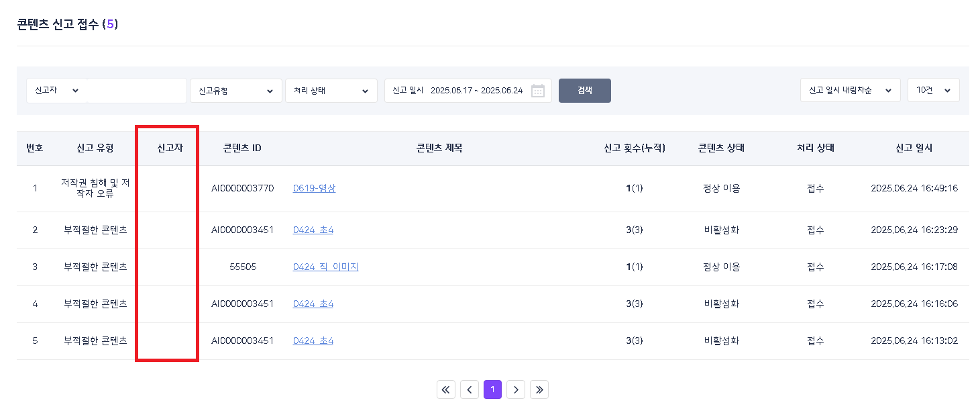This screenshot has width=980, height=409.
Task: Open the 10건 page size dropdown
Action: (933, 90)
